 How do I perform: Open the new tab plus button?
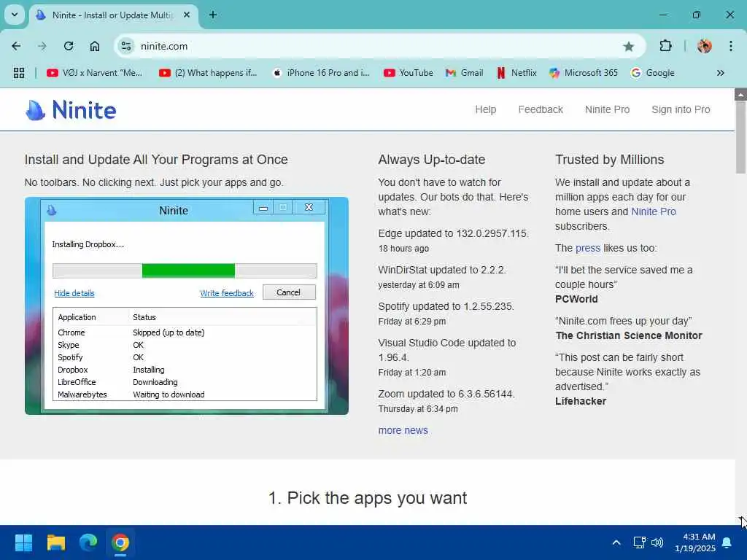click(213, 15)
